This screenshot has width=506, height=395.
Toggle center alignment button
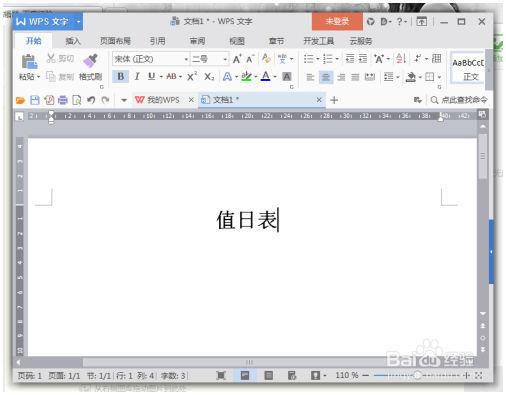[326, 77]
